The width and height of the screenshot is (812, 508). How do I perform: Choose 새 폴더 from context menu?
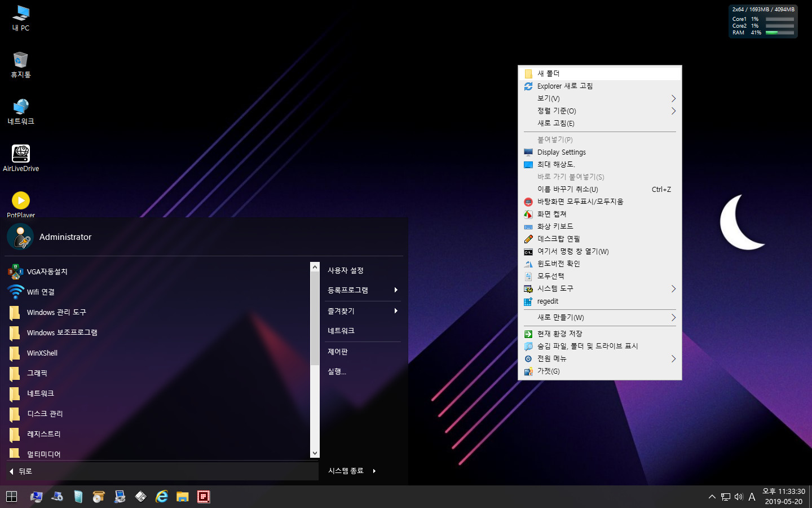[600, 73]
